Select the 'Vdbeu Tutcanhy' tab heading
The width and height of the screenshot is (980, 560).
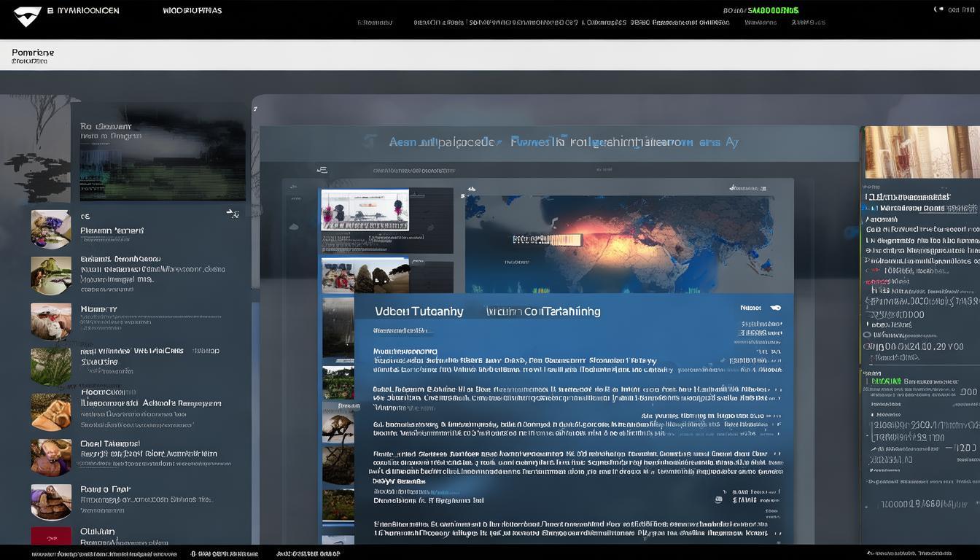tap(419, 311)
